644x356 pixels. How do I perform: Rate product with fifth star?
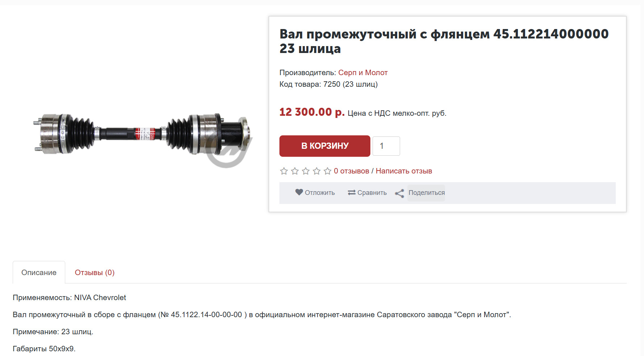(x=327, y=171)
